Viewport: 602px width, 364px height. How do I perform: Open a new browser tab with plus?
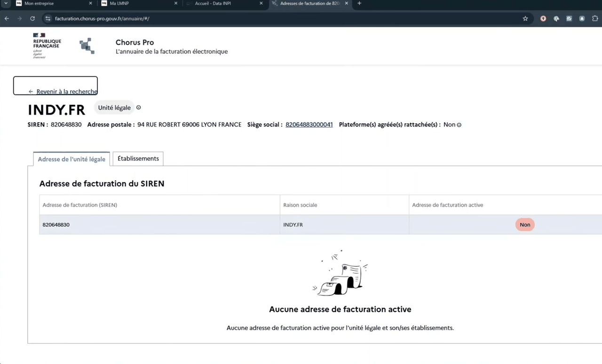pos(359,3)
